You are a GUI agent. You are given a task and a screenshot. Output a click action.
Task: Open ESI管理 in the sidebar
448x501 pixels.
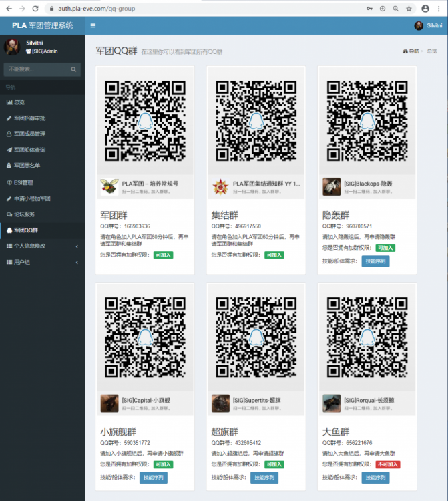(23, 182)
